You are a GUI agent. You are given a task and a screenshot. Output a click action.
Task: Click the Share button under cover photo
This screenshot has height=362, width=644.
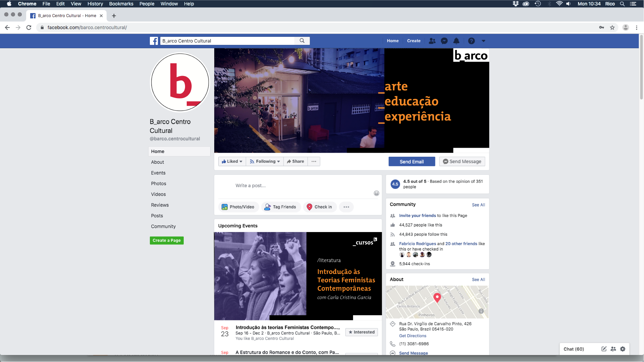pyautogui.click(x=295, y=161)
